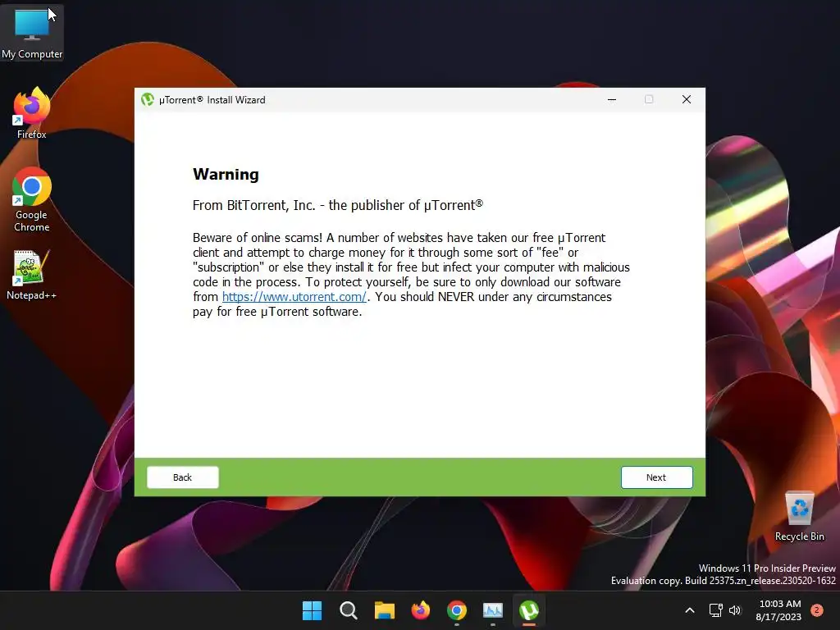Open the My Computer desktop icon
The height and width of the screenshot is (630, 840).
32,33
